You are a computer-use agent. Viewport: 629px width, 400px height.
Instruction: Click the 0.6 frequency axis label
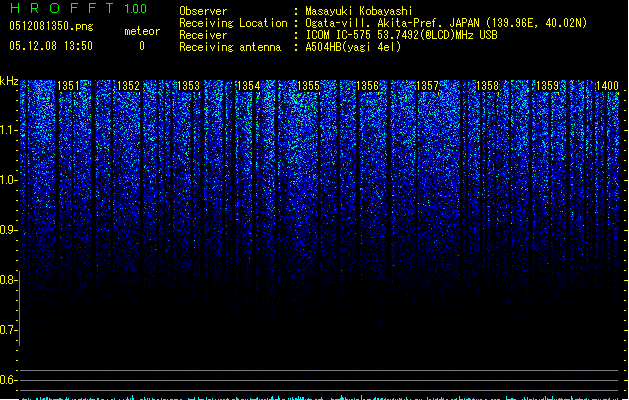tap(9, 380)
